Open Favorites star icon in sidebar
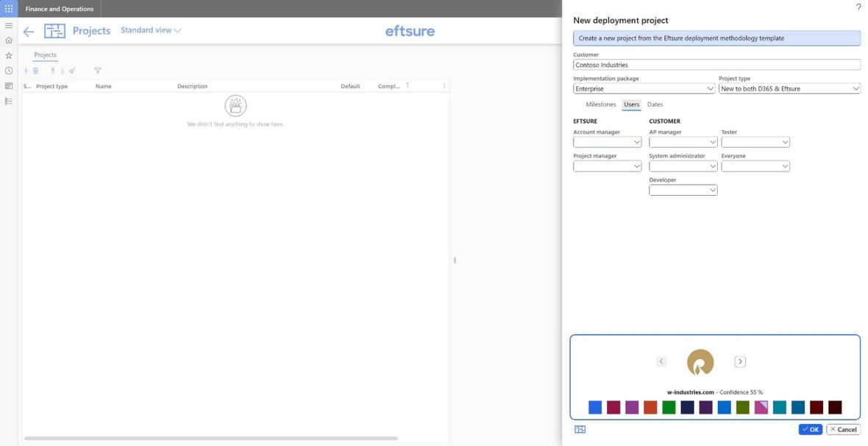This screenshot has height=446, width=868. coord(9,55)
